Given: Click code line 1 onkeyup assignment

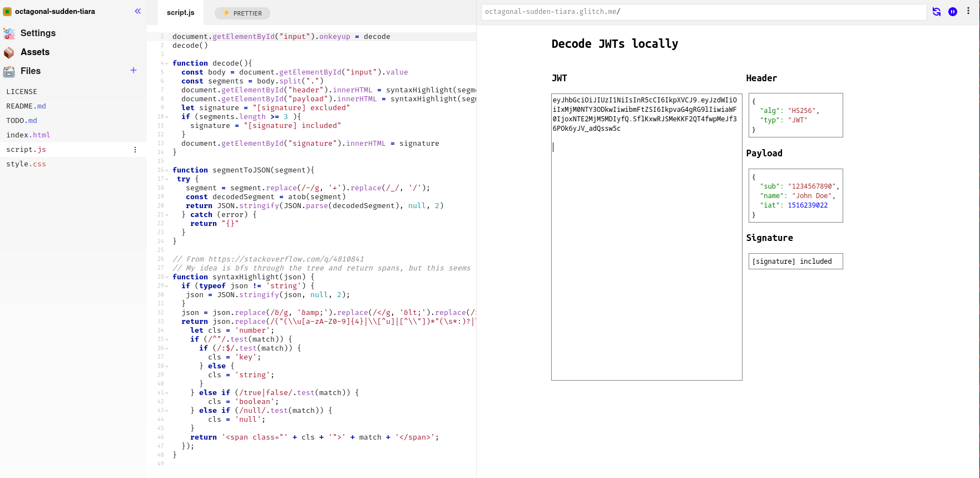Looking at the screenshot, I should click(281, 37).
